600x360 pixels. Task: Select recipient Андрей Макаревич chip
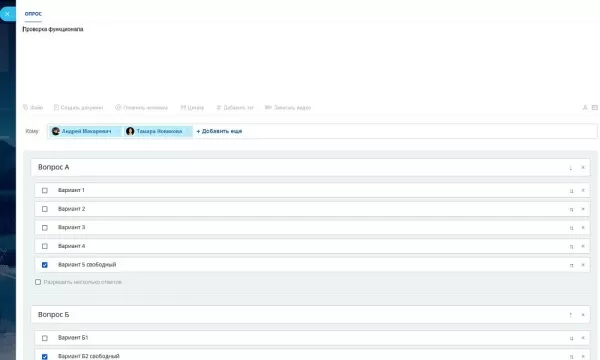click(x=85, y=131)
